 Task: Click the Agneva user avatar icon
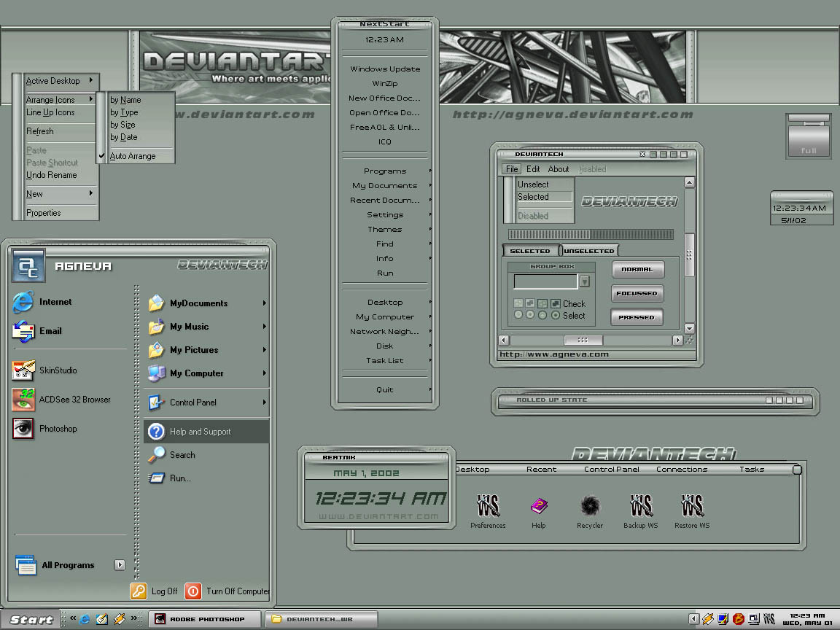coord(28,266)
